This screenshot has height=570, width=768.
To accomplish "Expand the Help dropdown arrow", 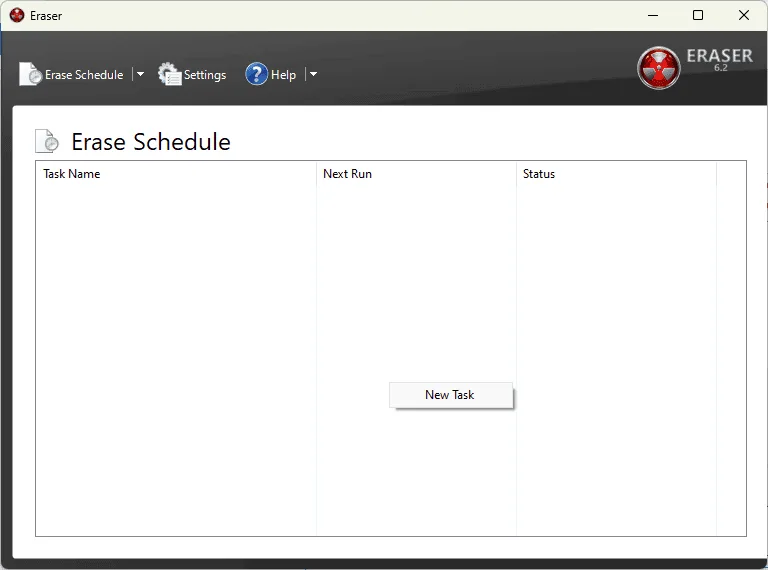I will click(313, 74).
